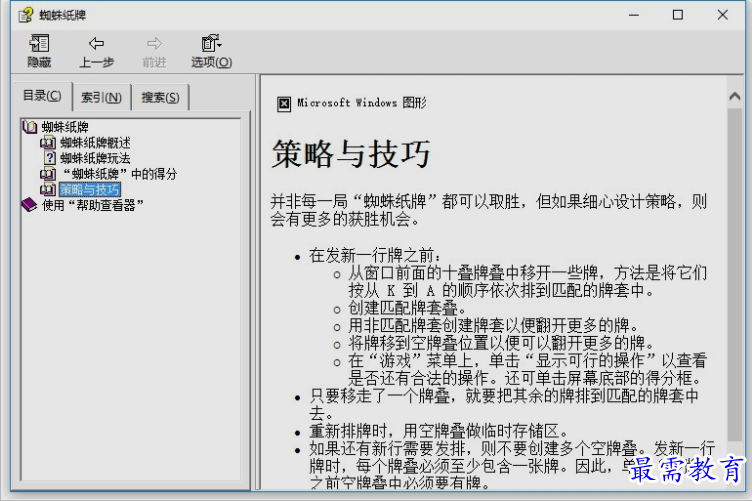The width and height of the screenshot is (752, 501).
Task: Click the book icon beside 策略与技巧
Action: click(x=48, y=189)
